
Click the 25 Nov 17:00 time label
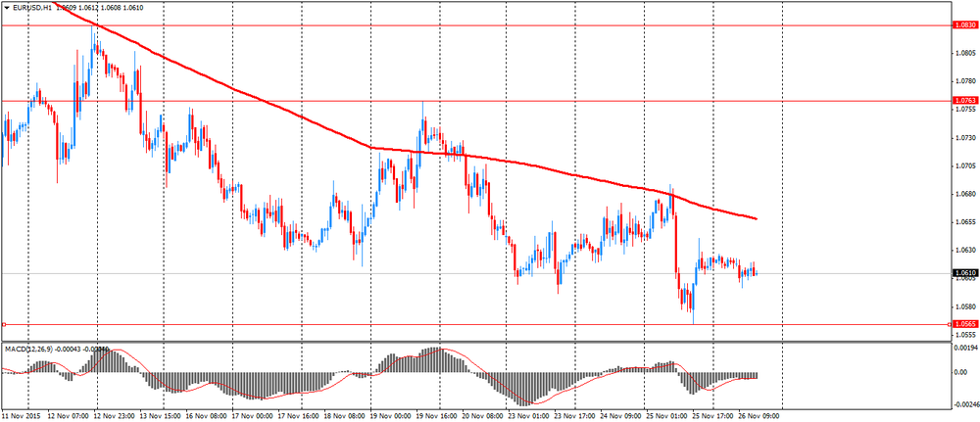(x=713, y=414)
